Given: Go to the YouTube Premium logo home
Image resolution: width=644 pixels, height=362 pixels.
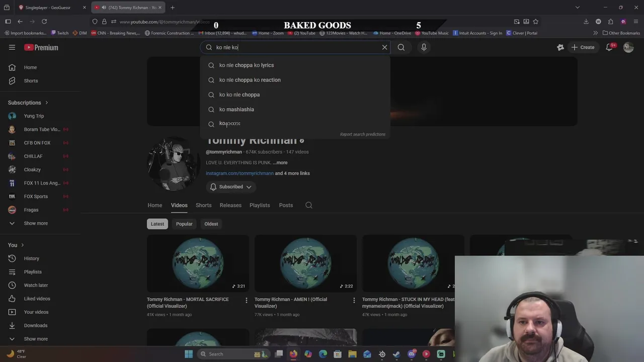Looking at the screenshot, I should click(41, 47).
